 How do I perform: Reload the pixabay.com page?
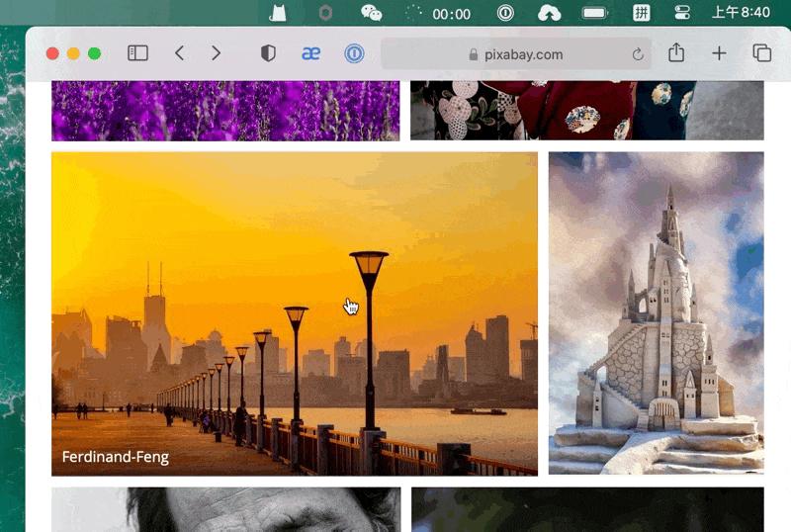click(x=638, y=54)
